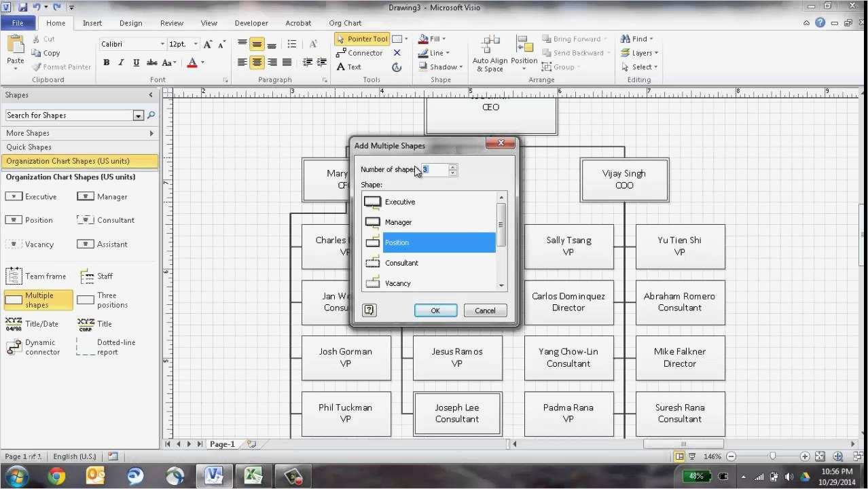Toggle align text left

[x=242, y=62]
